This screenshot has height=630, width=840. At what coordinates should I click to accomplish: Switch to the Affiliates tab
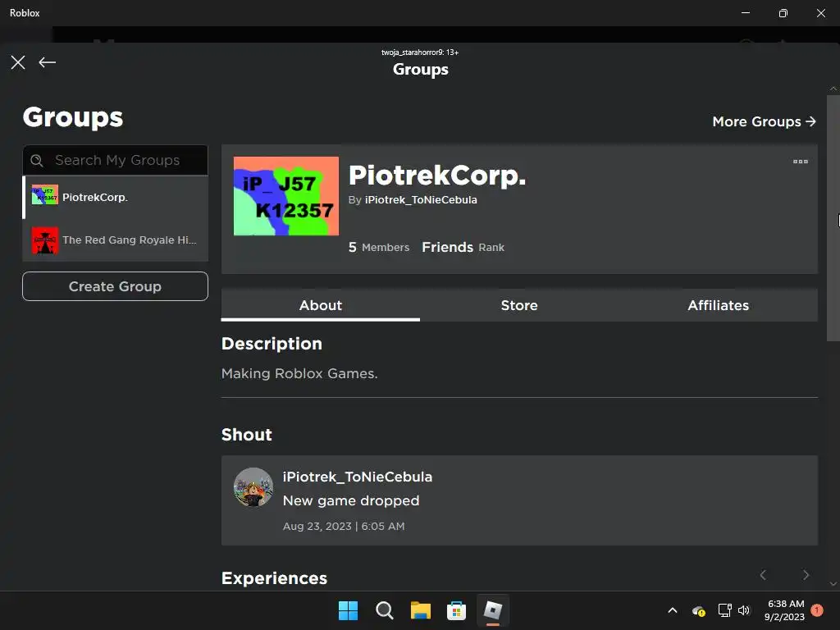pyautogui.click(x=718, y=305)
